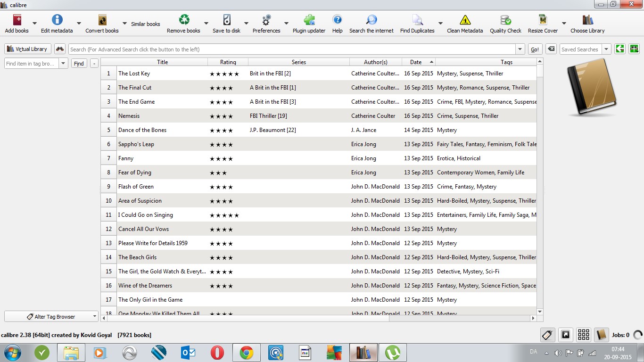Screen dimensions: 644x362
Task: Select the book titled The Lost Key
Action: tap(134, 73)
